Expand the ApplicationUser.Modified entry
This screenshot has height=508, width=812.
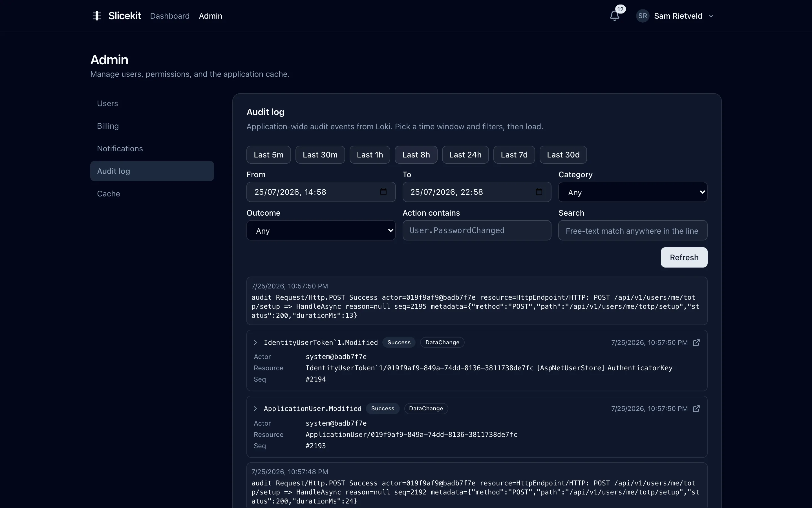[255, 409]
